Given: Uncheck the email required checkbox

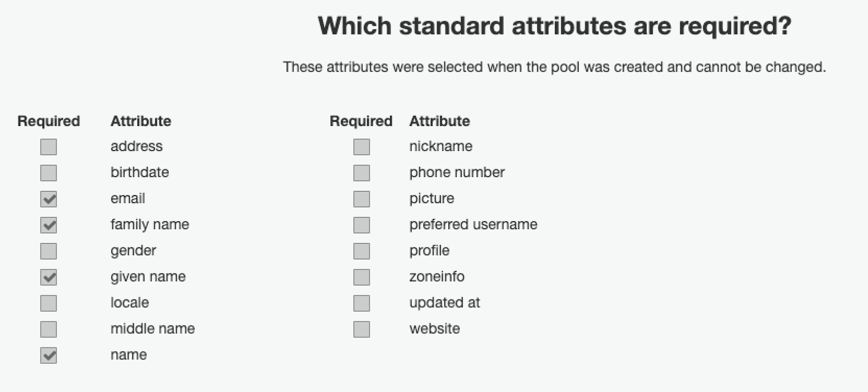Looking at the screenshot, I should (48, 199).
